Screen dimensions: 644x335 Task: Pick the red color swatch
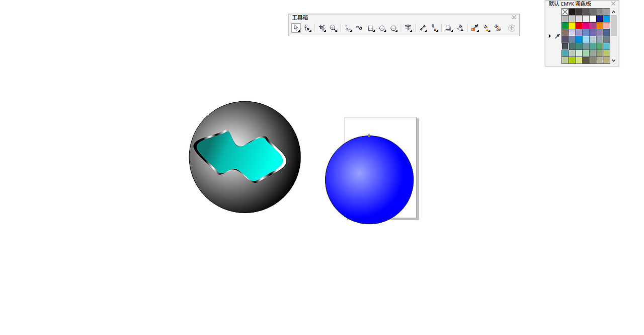pyautogui.click(x=579, y=26)
